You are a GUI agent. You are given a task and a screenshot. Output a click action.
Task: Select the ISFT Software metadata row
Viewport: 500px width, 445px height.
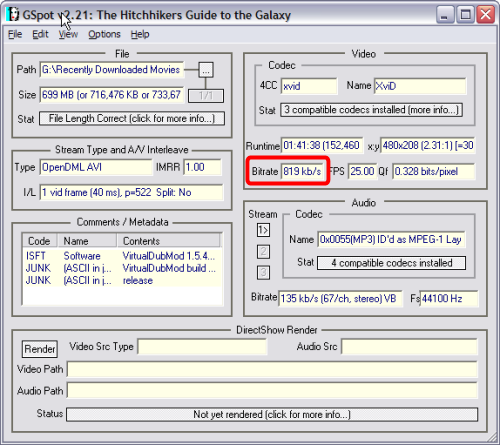coord(121,256)
